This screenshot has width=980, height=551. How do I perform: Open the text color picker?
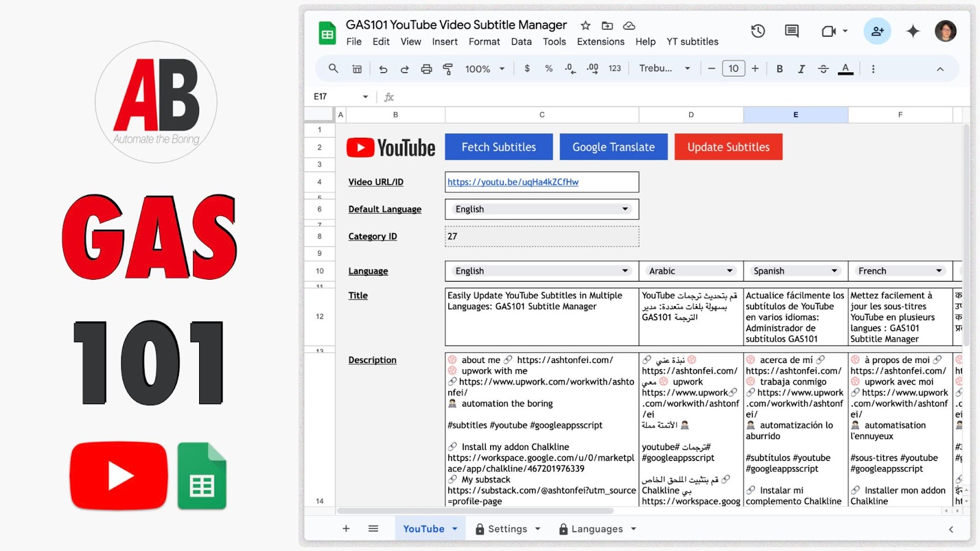point(846,69)
